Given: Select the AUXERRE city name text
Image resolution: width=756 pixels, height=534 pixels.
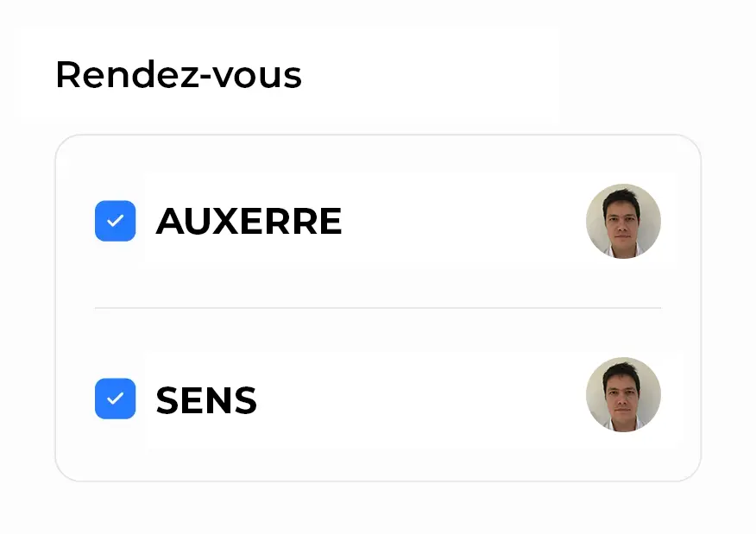Looking at the screenshot, I should click(249, 222).
